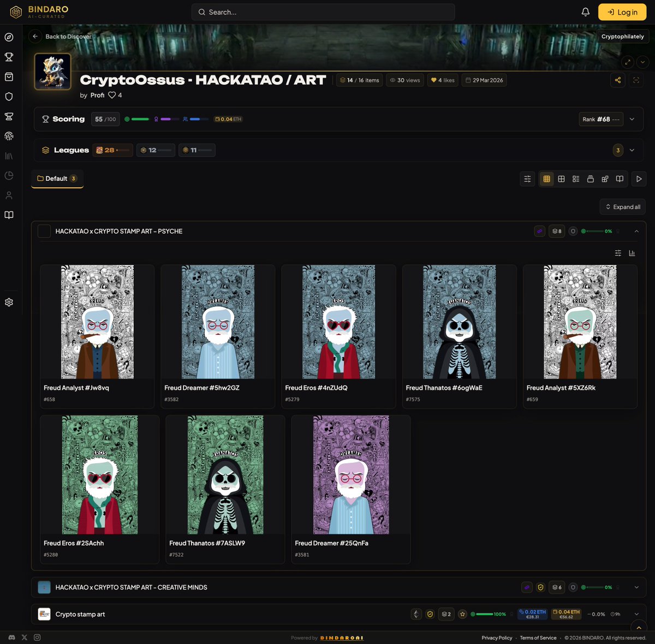Switch to the stacked cards view mode

[590, 179]
